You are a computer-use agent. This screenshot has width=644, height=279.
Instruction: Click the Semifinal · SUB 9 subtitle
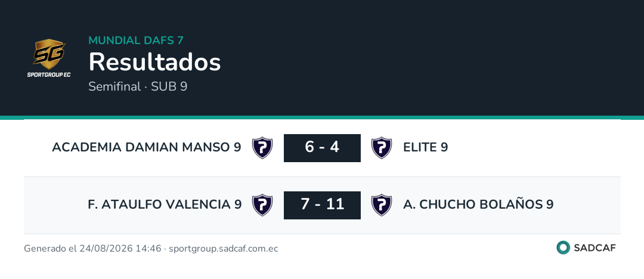pos(138,86)
